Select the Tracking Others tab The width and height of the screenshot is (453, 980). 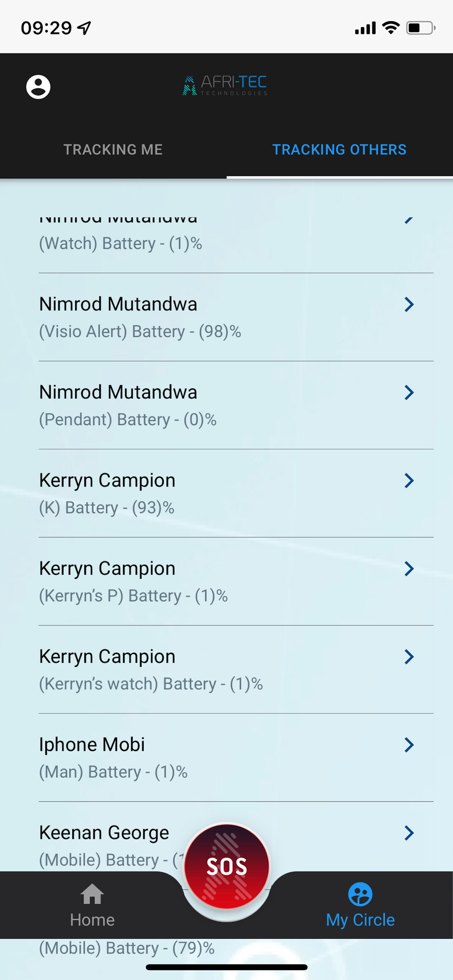[x=339, y=149]
